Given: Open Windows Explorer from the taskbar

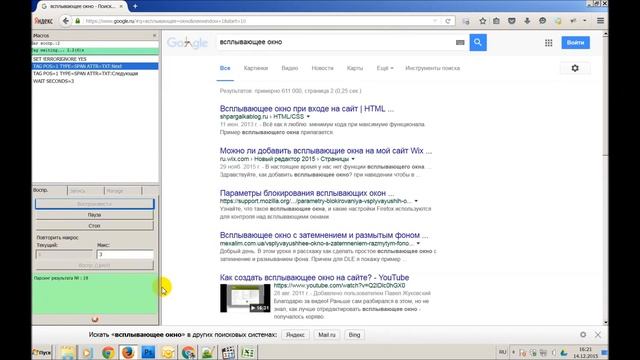Looking at the screenshot, I should (x=68, y=352).
